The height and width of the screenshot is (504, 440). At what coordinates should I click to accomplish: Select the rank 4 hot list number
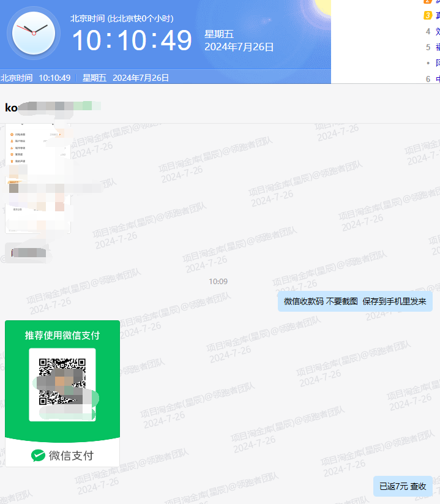tap(428, 31)
